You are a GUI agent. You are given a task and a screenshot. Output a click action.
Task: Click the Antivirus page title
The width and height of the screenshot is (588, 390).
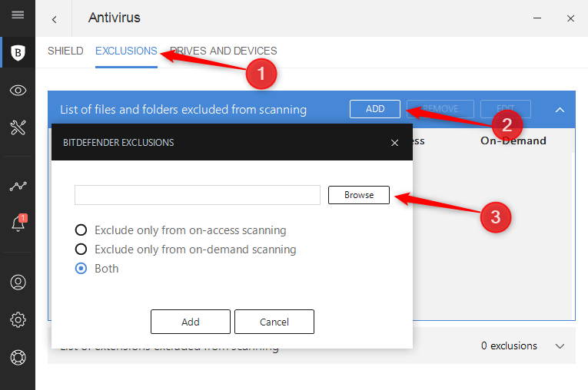click(x=115, y=18)
